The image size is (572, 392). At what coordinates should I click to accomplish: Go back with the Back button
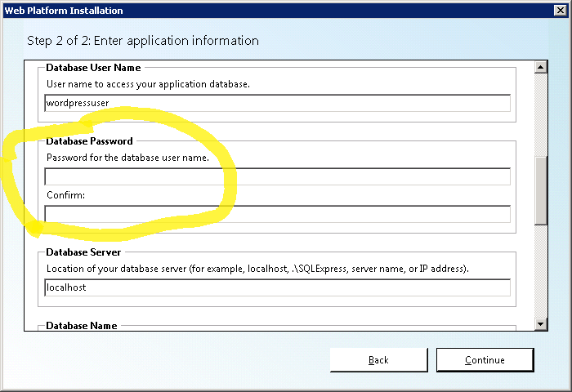378,360
